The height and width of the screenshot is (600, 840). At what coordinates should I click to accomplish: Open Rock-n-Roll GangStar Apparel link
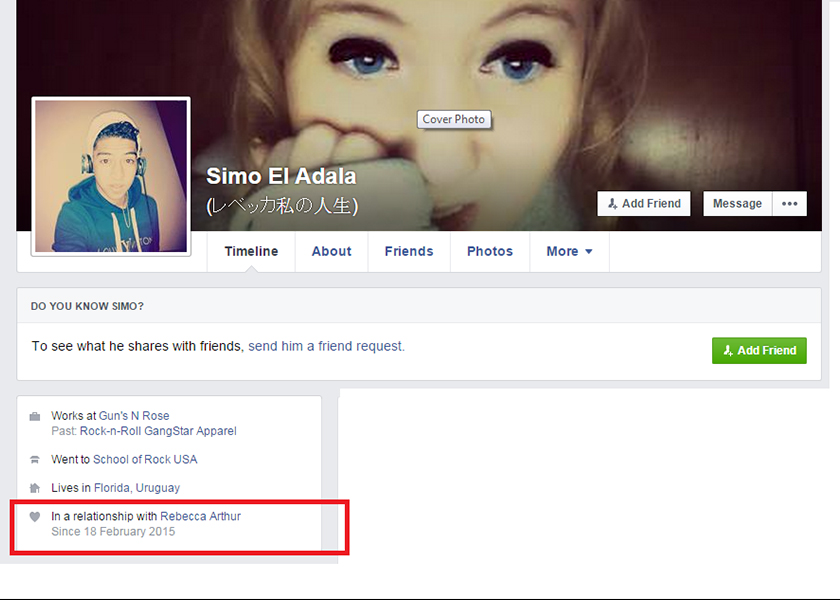[158, 431]
